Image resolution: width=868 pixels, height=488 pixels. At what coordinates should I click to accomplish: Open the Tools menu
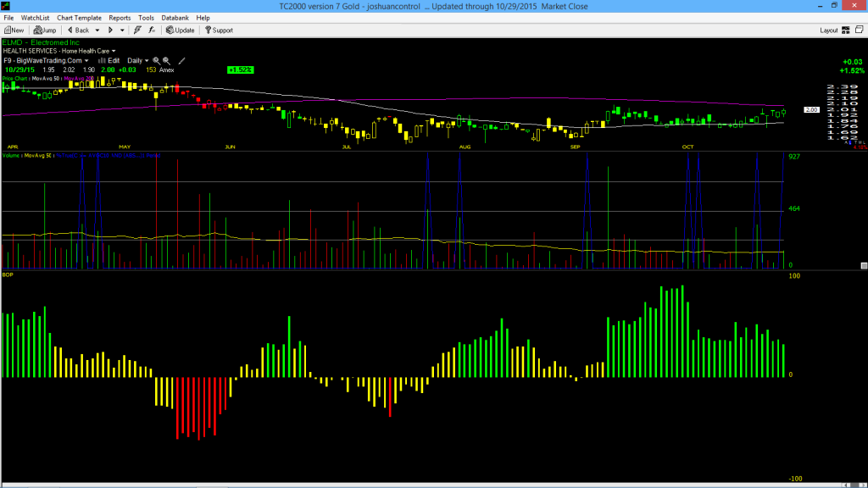click(146, 18)
